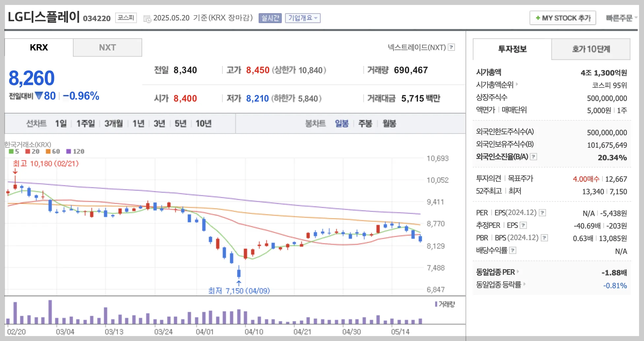
Task: Select the 5년 line chart period
Action: coord(180,124)
